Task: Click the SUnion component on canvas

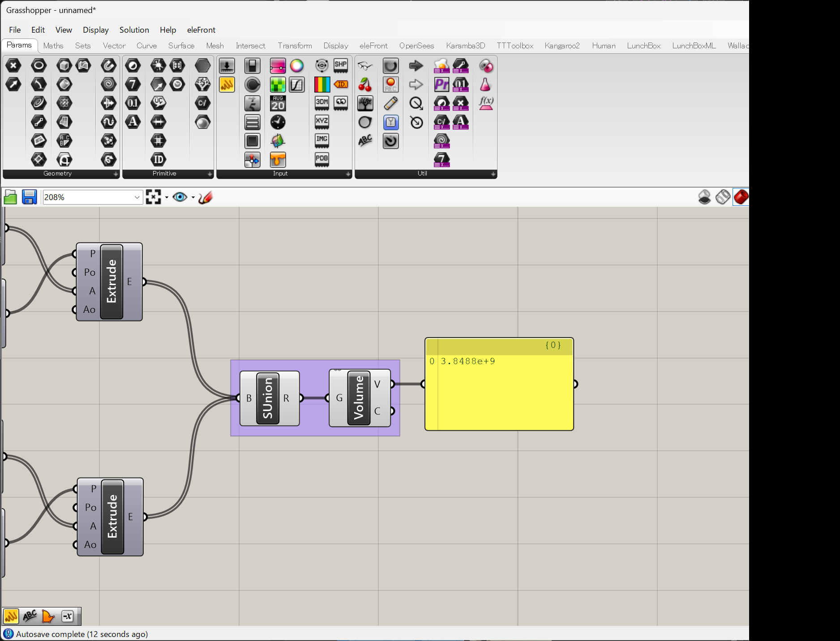Action: click(268, 398)
